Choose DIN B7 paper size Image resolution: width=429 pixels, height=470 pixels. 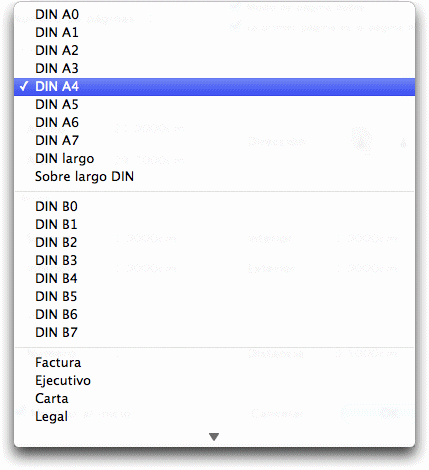214,333
